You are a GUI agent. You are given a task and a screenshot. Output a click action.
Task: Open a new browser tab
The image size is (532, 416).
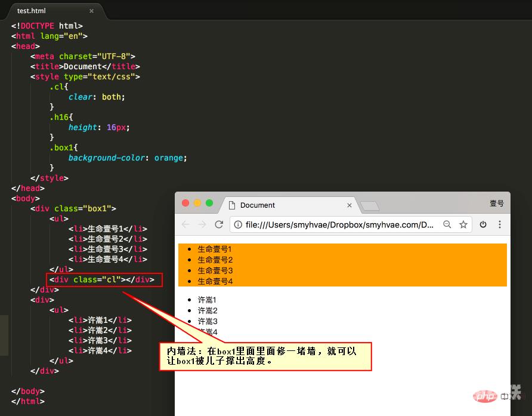370,206
